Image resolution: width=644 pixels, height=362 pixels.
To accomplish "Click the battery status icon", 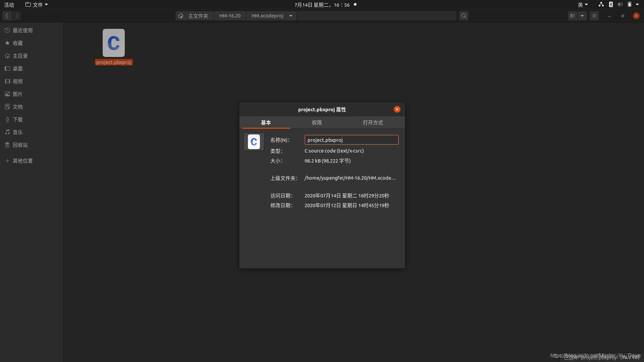I will (x=630, y=5).
